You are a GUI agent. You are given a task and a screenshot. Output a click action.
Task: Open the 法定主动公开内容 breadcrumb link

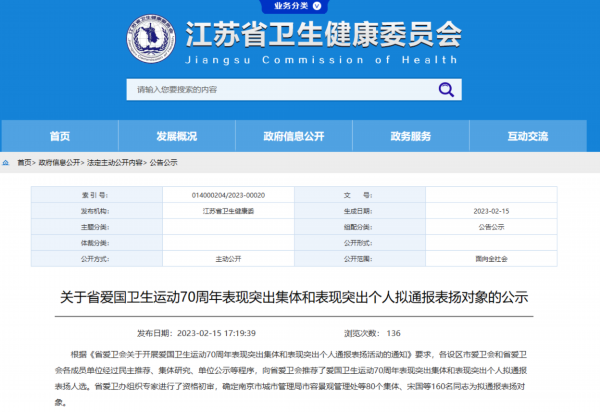115,161
